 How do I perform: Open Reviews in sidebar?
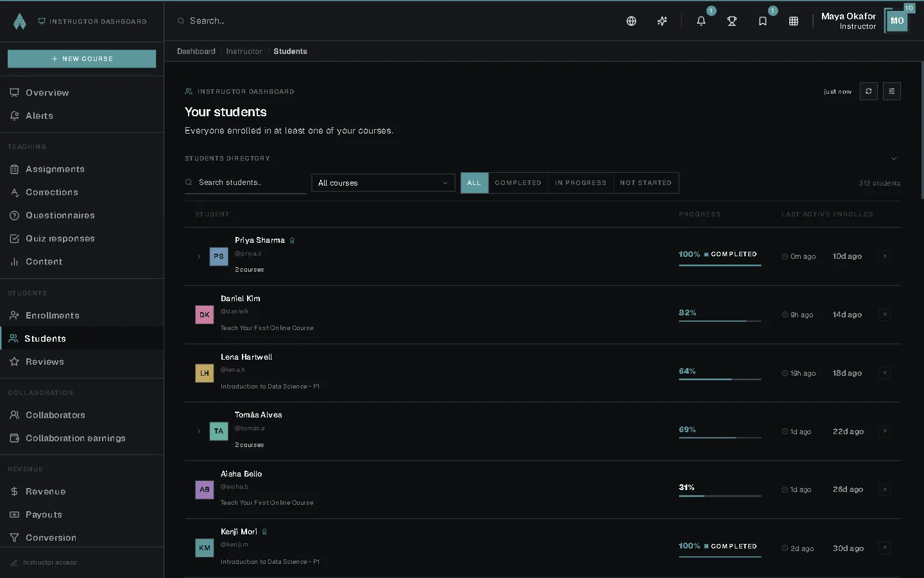click(81, 362)
